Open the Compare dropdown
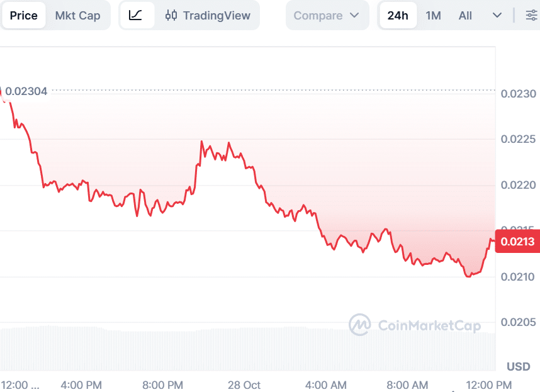Viewport: 540px width, 392px height. (x=326, y=16)
